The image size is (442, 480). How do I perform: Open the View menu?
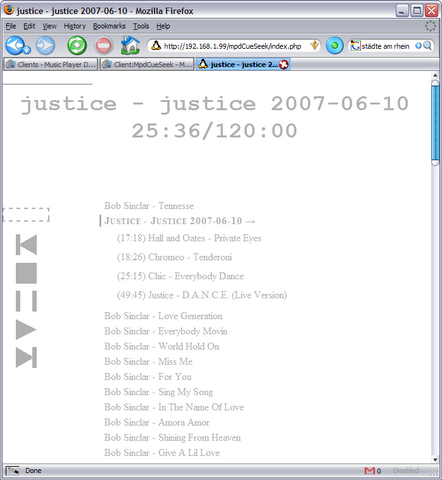click(x=49, y=26)
